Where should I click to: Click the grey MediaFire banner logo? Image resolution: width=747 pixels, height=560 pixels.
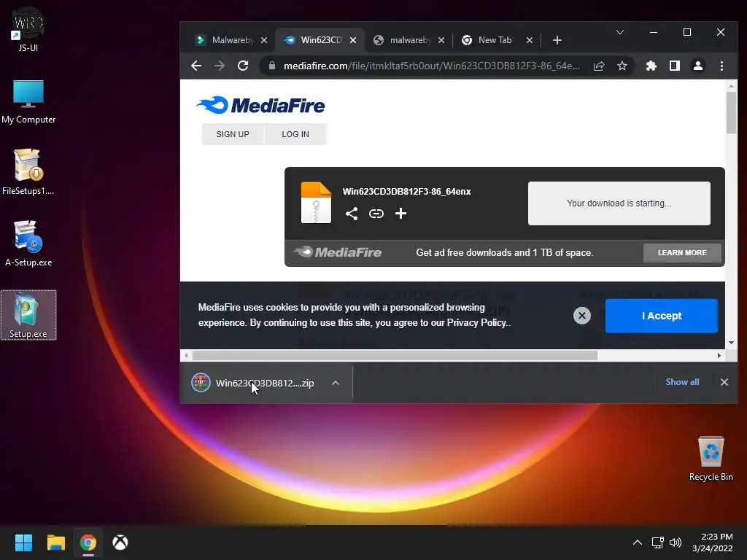tap(338, 252)
